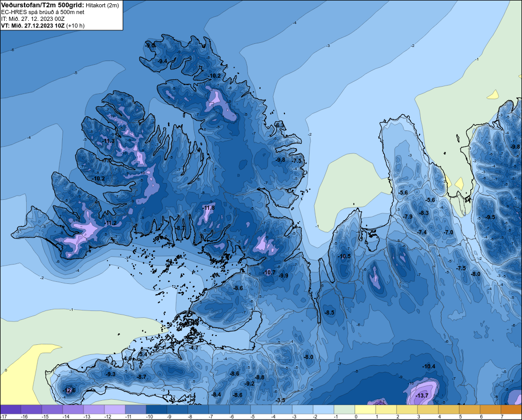This screenshot has height=420, width=522.
Task: Click the -9.9 temperature label
Action: (283, 275)
